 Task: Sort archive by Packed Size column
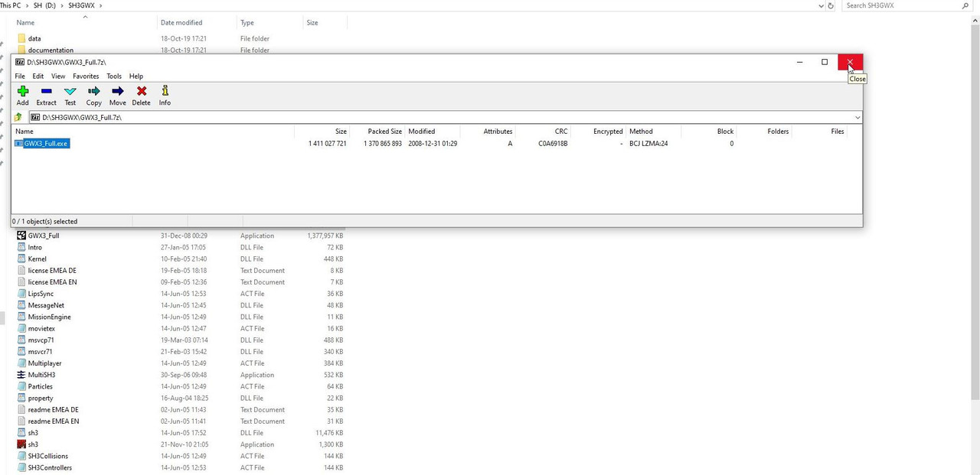tap(377, 132)
